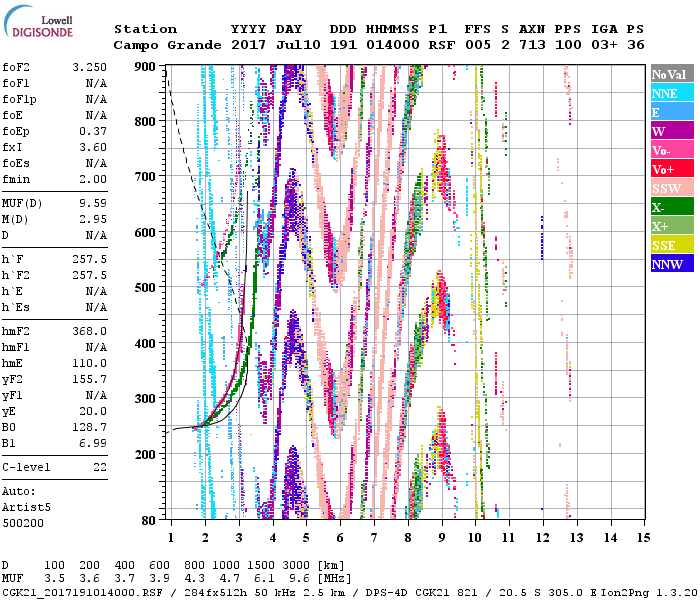Select the NNW blue legend entry
The height and width of the screenshot is (600, 700).
pos(669,264)
